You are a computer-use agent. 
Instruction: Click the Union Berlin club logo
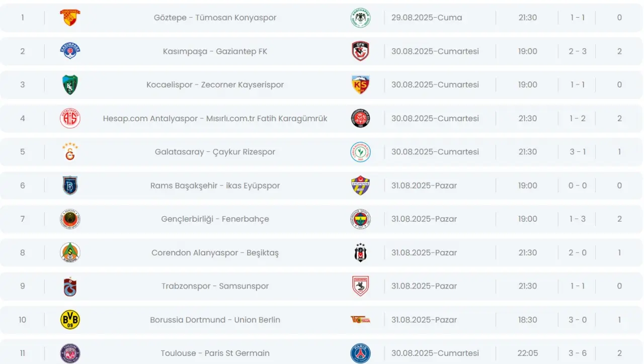360,320
